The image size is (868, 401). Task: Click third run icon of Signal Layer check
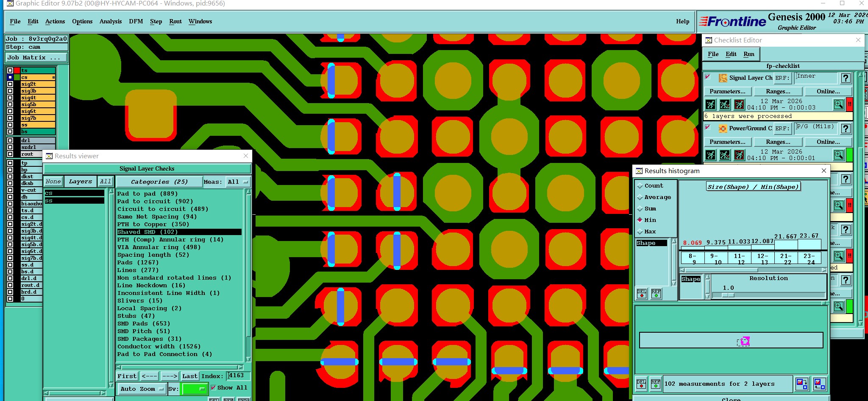739,104
